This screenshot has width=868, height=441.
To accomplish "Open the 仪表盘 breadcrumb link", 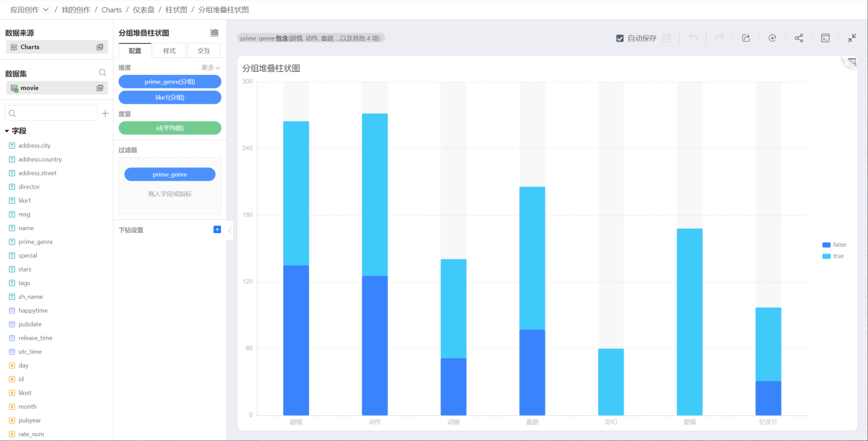I will (143, 10).
